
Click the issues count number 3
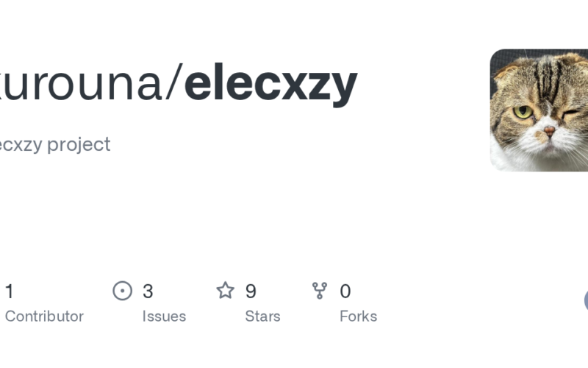(148, 291)
